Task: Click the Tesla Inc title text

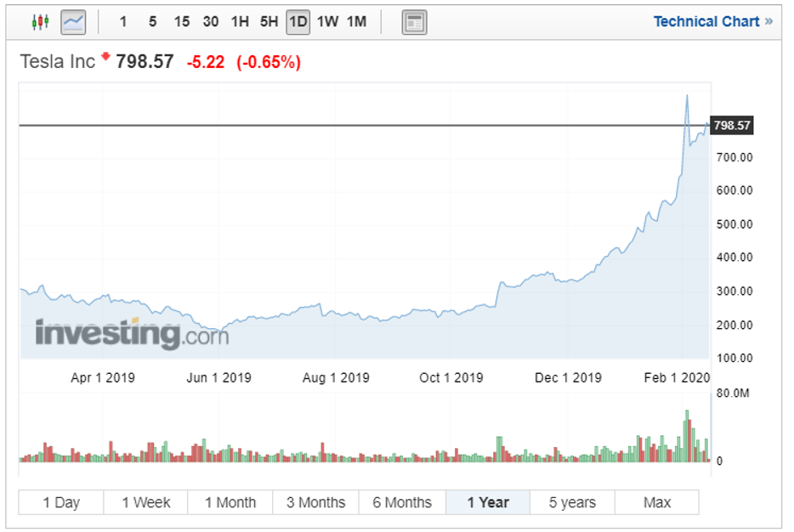Action: [57, 62]
